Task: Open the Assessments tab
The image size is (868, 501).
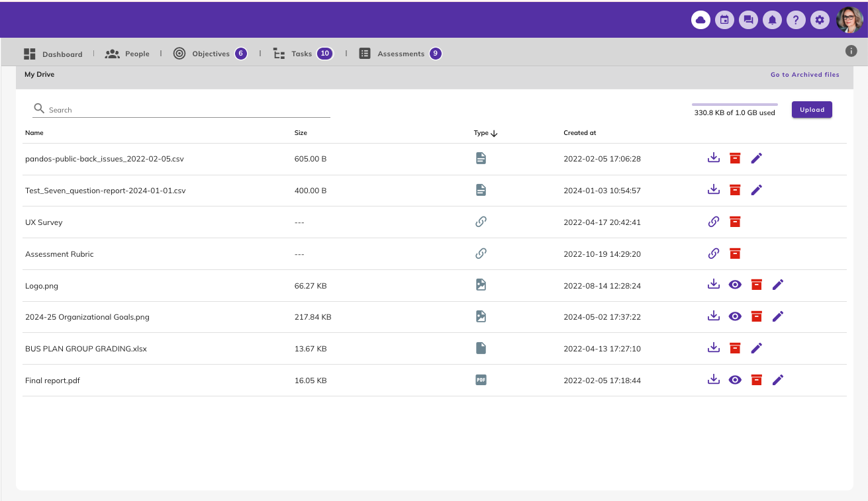Action: coord(400,54)
